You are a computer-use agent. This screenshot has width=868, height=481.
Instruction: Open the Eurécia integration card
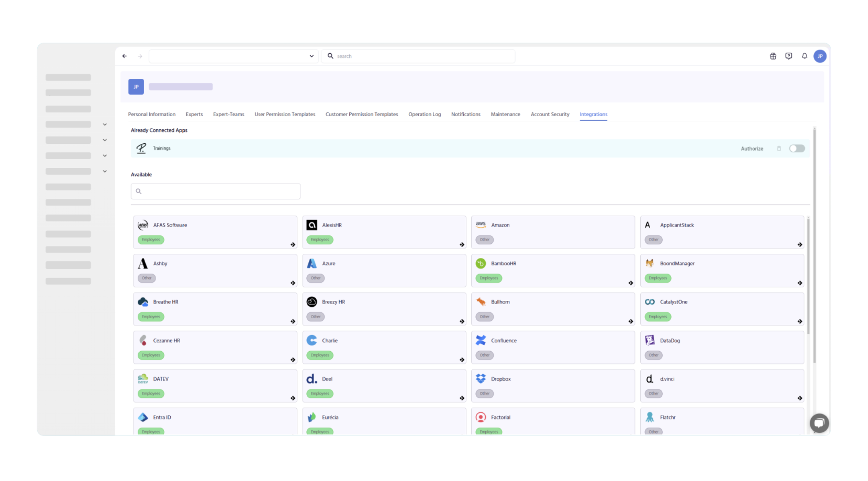click(384, 421)
